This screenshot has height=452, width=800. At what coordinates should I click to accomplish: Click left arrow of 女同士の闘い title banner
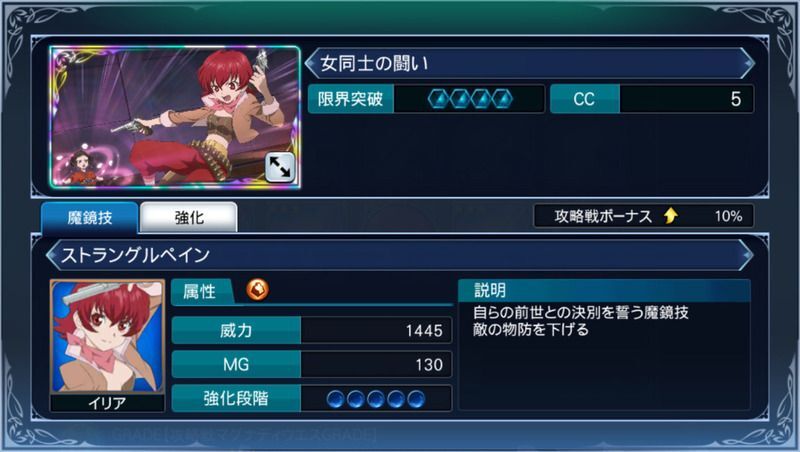[x=311, y=63]
